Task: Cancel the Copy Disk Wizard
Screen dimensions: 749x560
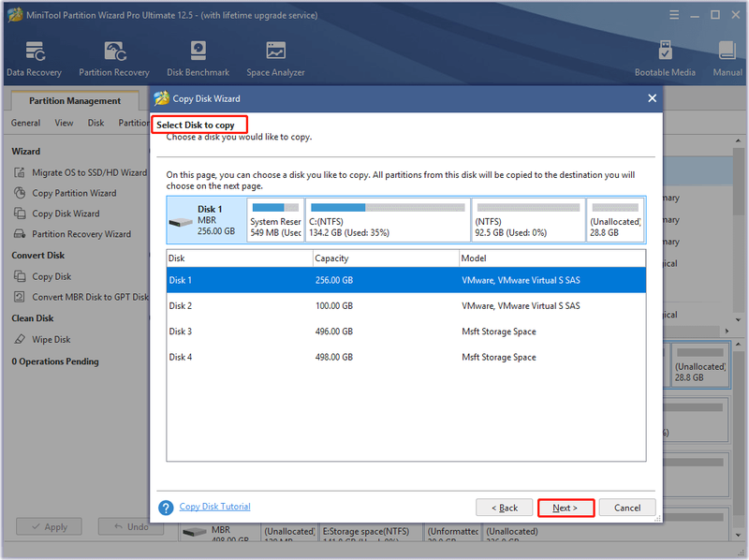Action: 627,508
